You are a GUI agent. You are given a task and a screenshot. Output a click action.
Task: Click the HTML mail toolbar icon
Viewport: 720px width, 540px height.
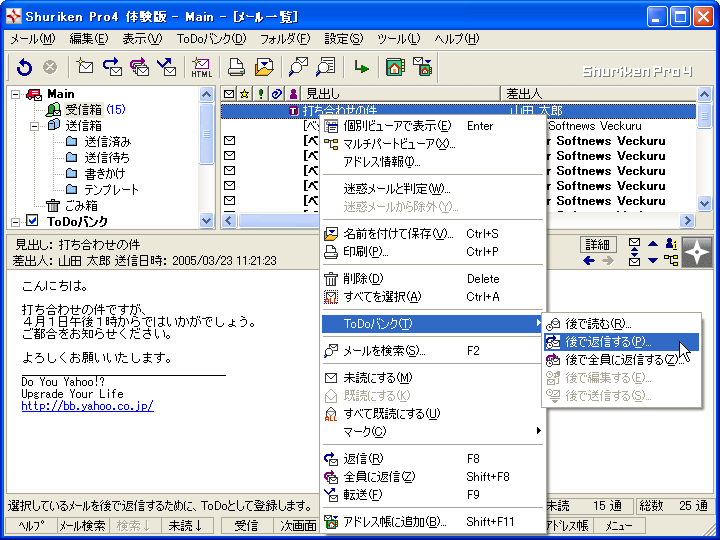pyautogui.click(x=201, y=67)
